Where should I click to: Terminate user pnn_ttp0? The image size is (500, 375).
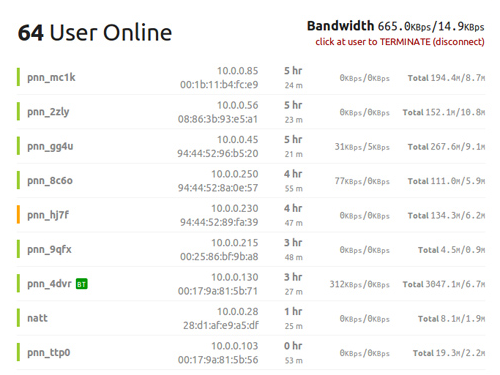point(49,353)
